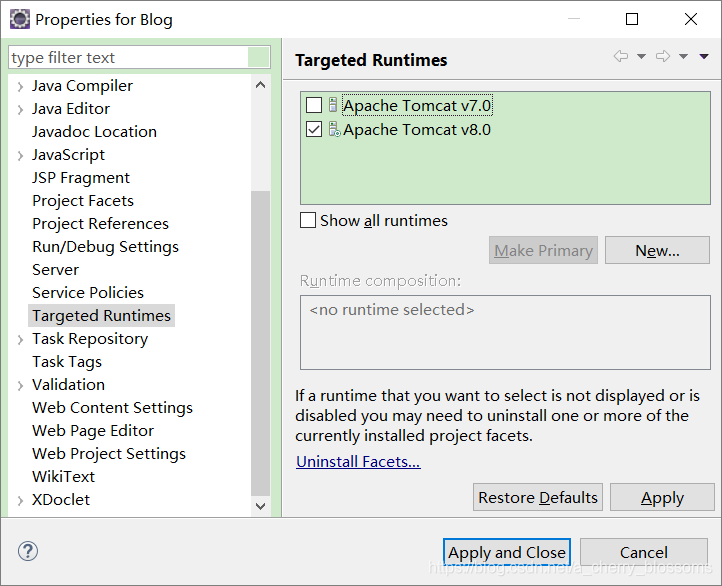Open the view menu triangle icon
722x586 pixels.
(x=704, y=57)
